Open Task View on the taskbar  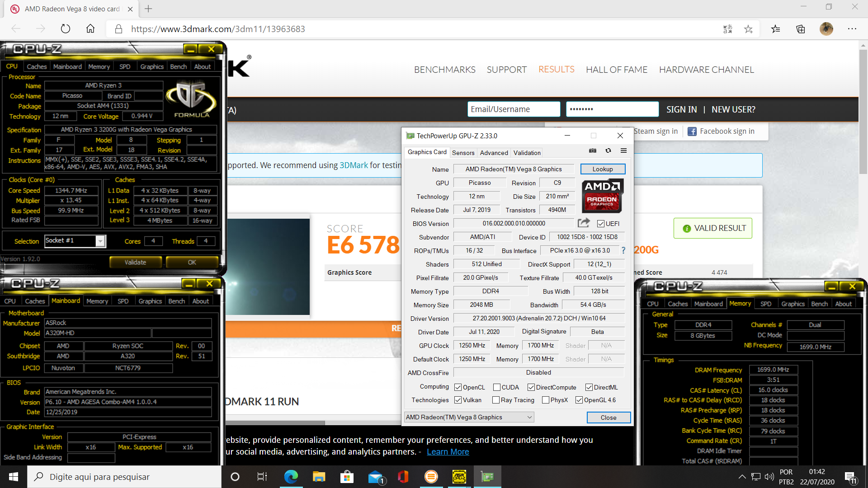click(x=262, y=477)
